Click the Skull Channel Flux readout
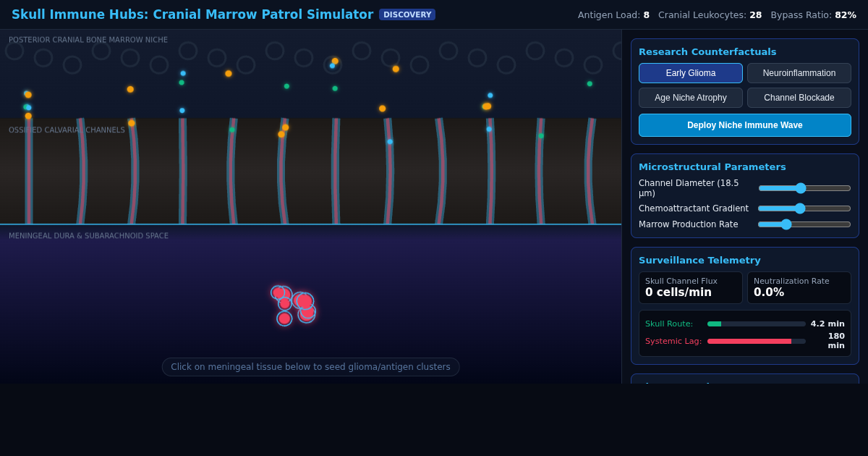 [x=691, y=287]
